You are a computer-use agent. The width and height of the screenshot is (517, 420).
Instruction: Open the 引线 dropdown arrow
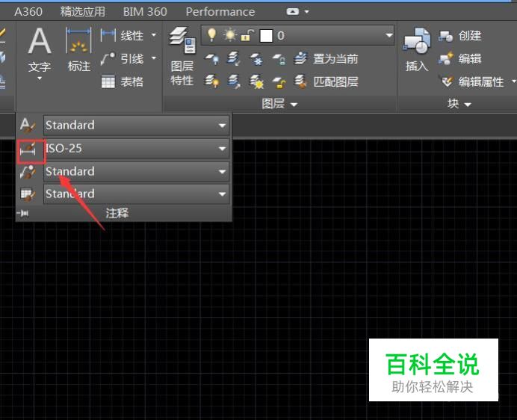click(154, 58)
